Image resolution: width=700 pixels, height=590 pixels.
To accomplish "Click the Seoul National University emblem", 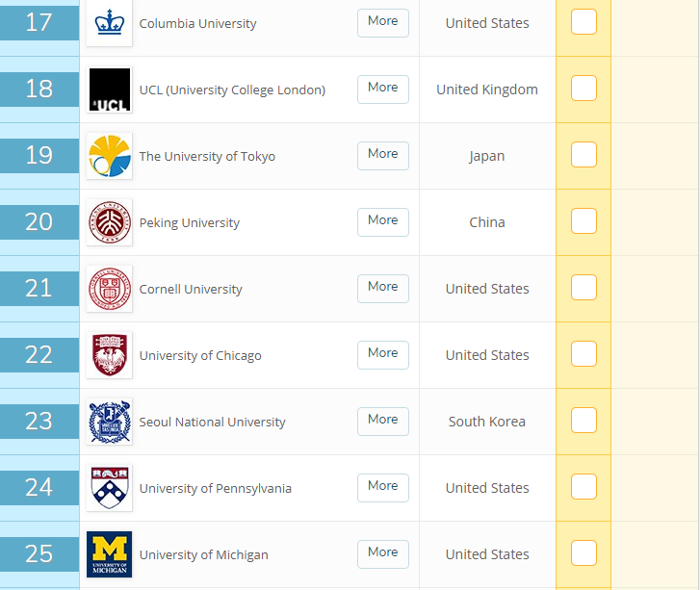I will click(109, 422).
